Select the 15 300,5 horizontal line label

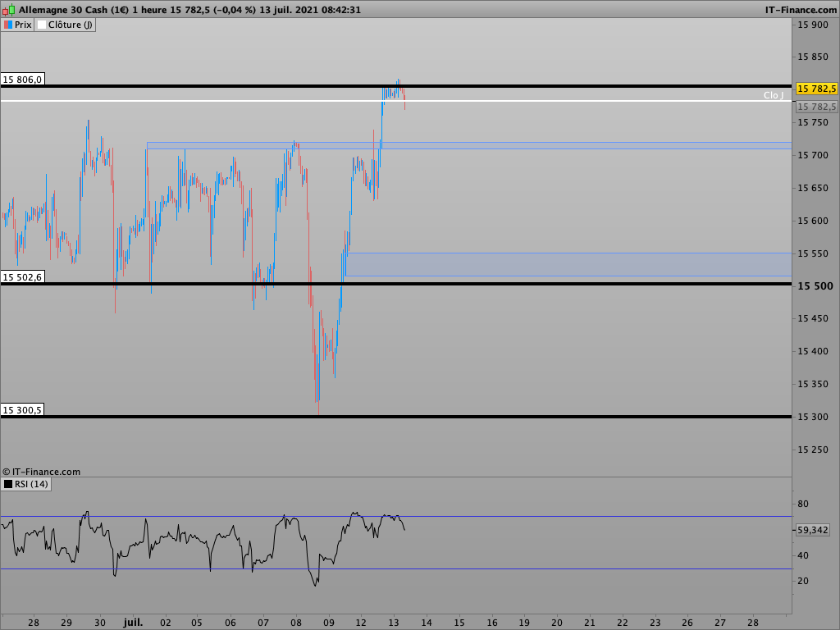[x=22, y=410]
